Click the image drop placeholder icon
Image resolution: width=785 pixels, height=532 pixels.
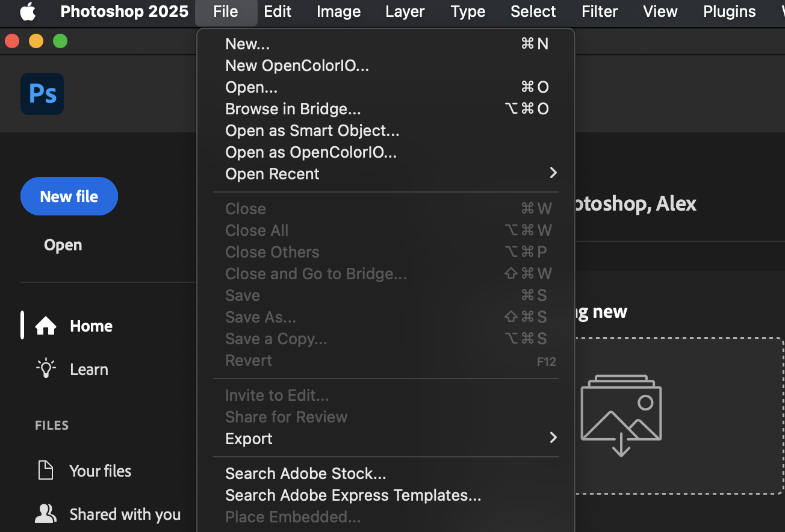coord(621,415)
